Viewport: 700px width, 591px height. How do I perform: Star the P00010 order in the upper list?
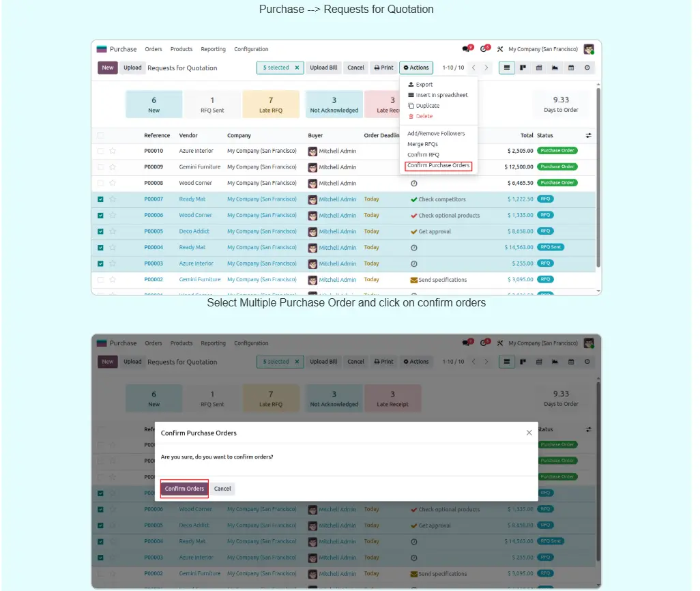pyautogui.click(x=113, y=151)
